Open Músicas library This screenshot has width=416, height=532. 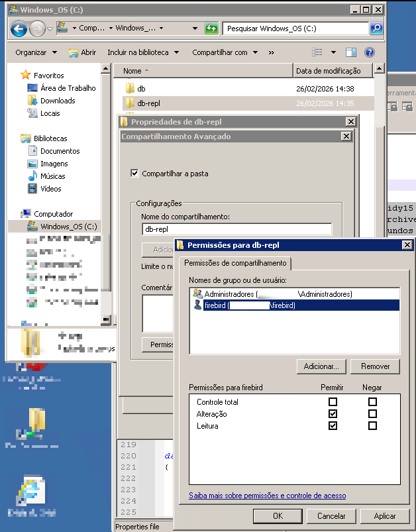46,176
